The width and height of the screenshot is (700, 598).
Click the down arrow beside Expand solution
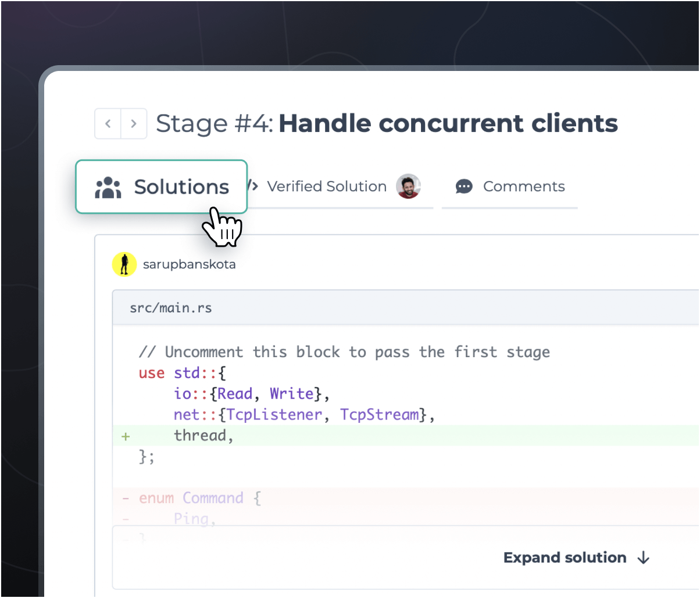point(643,557)
